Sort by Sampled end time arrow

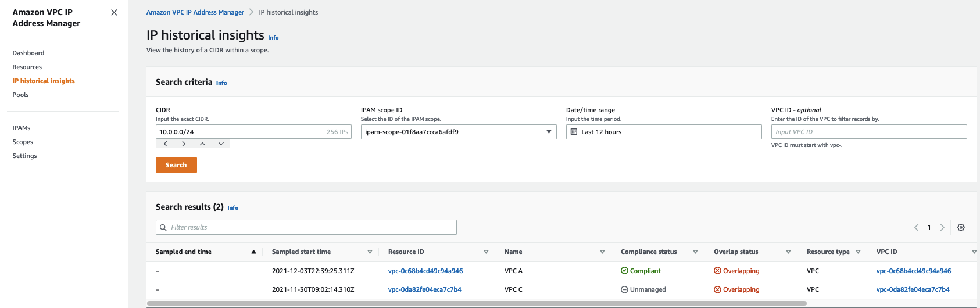point(253,252)
